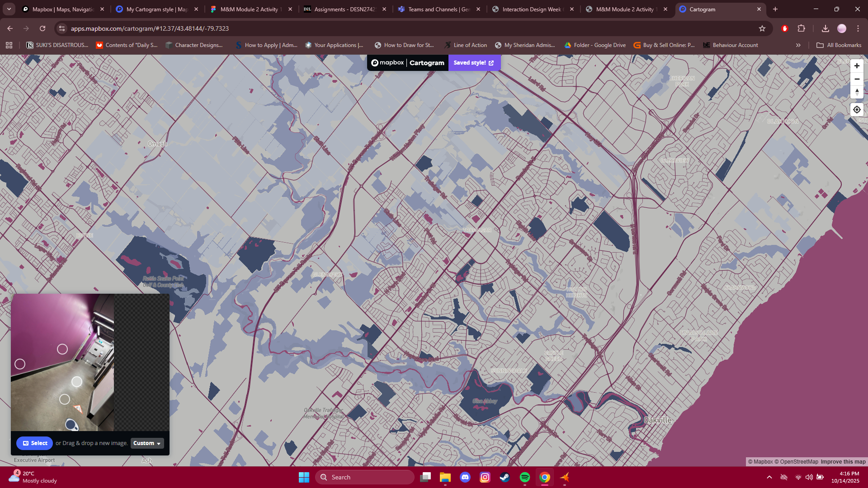Reset the map bearing with the compass icon
The width and height of the screenshot is (868, 488).
click(x=857, y=92)
